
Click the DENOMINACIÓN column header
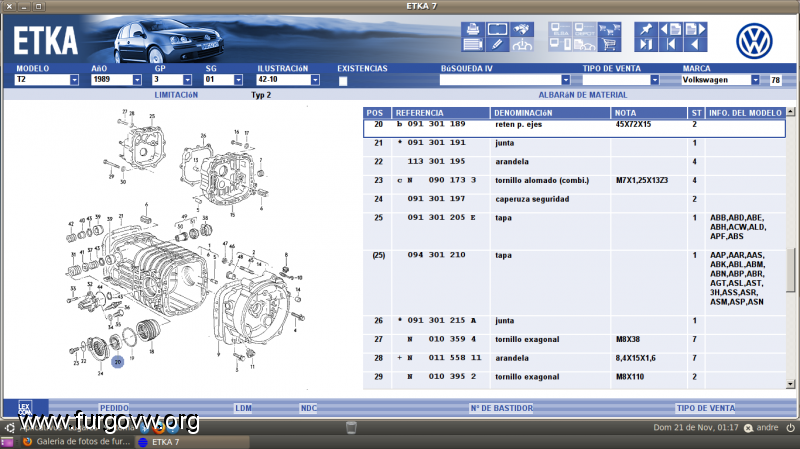point(550,113)
